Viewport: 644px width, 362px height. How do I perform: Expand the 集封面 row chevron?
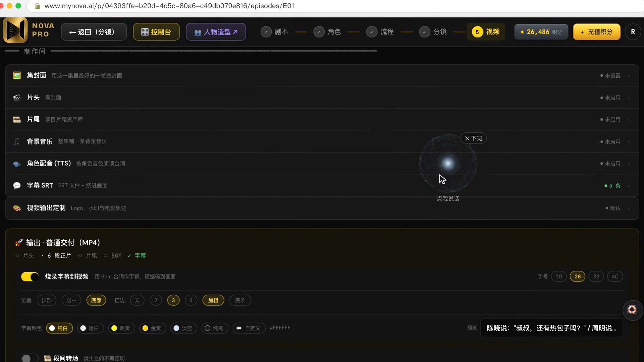(x=629, y=76)
